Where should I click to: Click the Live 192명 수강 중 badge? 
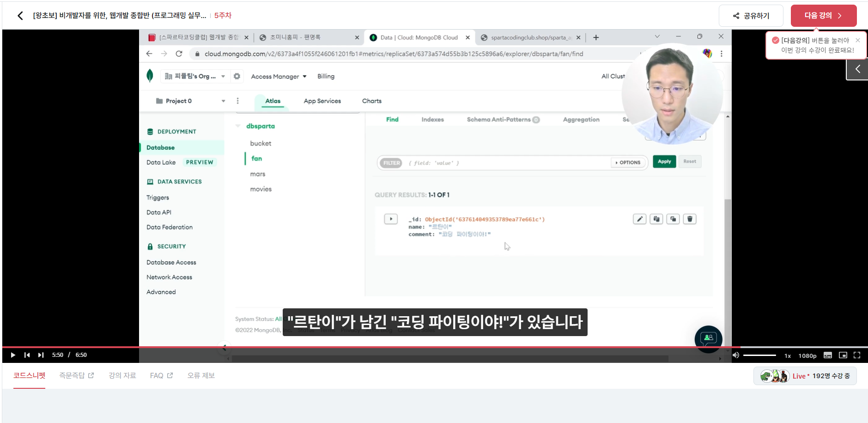(805, 376)
